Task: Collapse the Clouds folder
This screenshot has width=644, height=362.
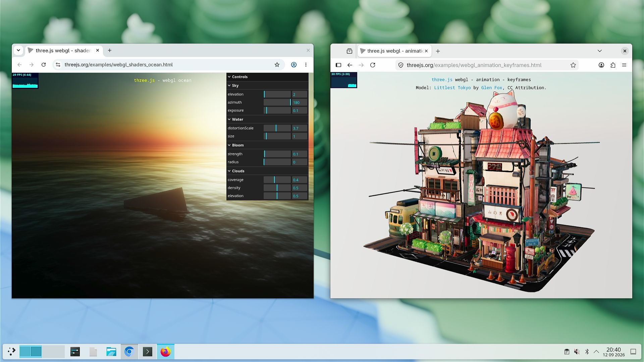Action: (267, 171)
